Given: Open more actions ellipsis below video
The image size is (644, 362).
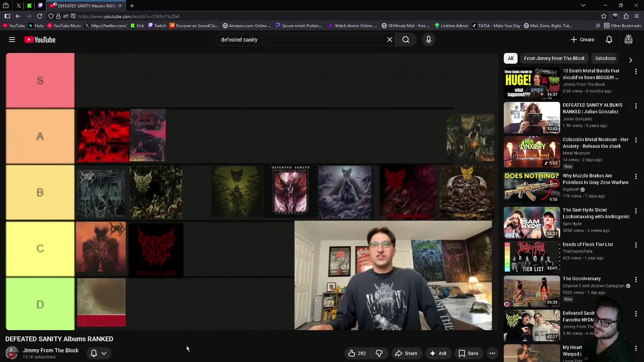Looking at the screenshot, I should click(x=492, y=353).
